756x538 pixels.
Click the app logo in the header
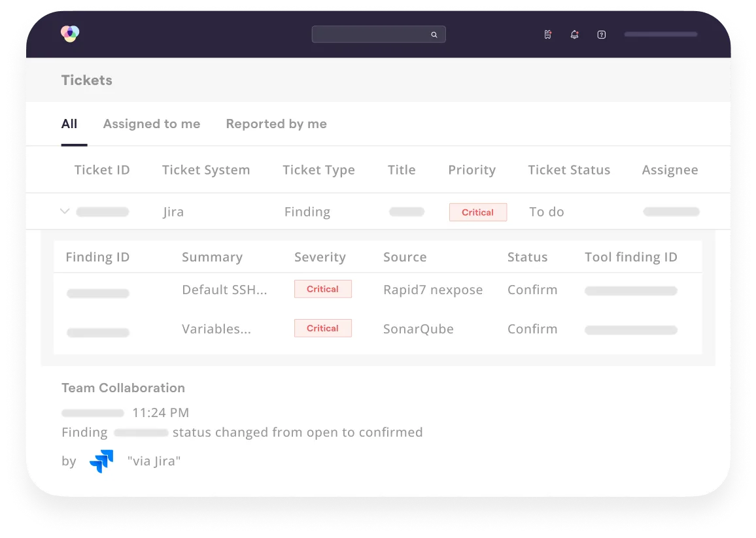(69, 33)
